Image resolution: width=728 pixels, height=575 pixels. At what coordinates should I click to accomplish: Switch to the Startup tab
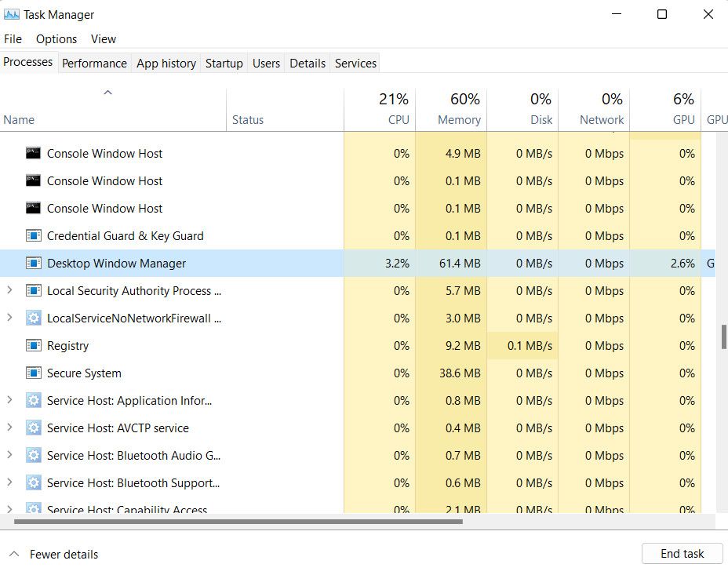point(224,63)
